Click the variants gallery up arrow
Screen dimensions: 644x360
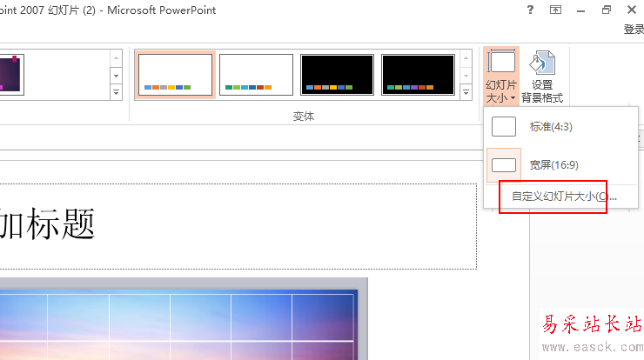tap(466, 58)
